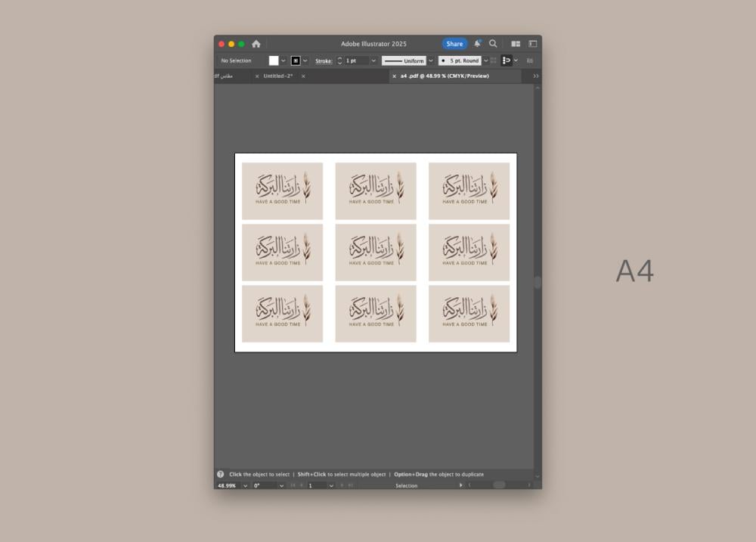Viewport: 756px width, 542px height.
Task: Open the notifications bell
Action: [x=477, y=44]
